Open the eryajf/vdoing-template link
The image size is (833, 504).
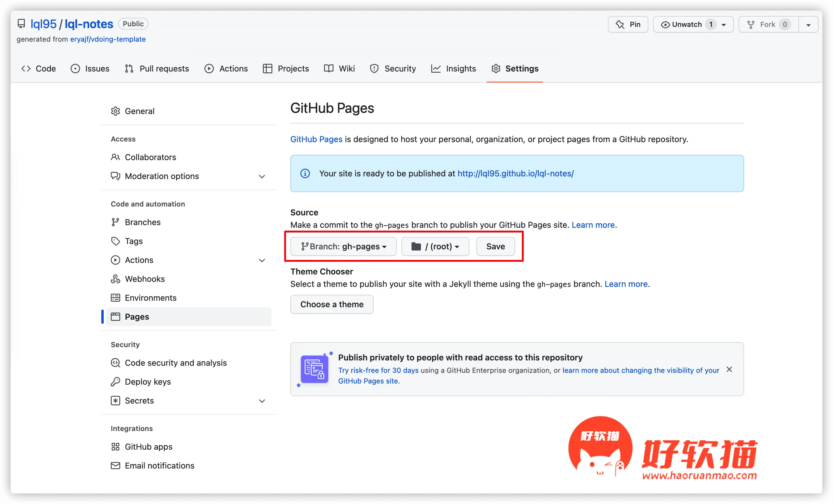(x=108, y=39)
